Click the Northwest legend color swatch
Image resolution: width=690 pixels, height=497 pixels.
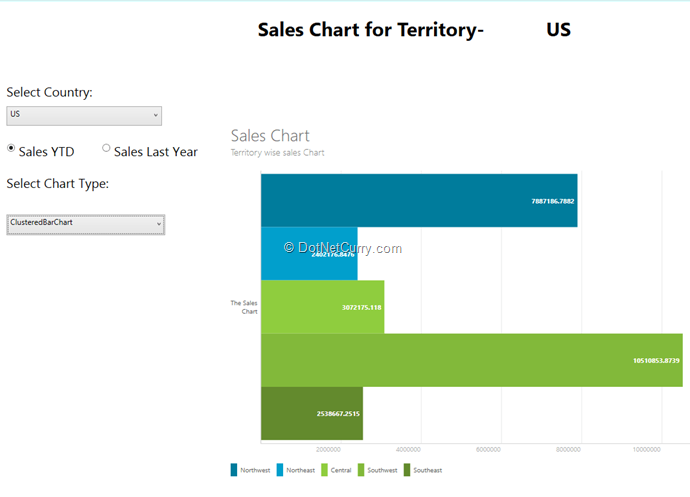tap(234, 469)
